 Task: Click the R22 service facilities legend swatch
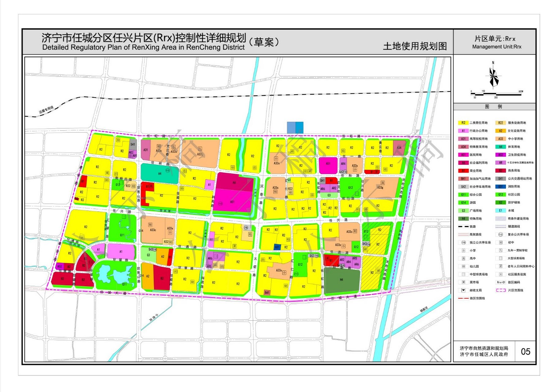500,123
